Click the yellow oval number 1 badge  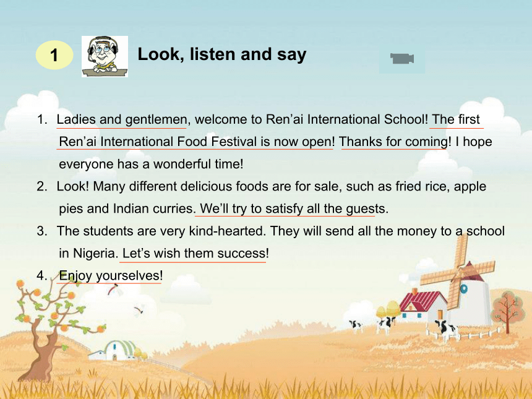coord(54,55)
